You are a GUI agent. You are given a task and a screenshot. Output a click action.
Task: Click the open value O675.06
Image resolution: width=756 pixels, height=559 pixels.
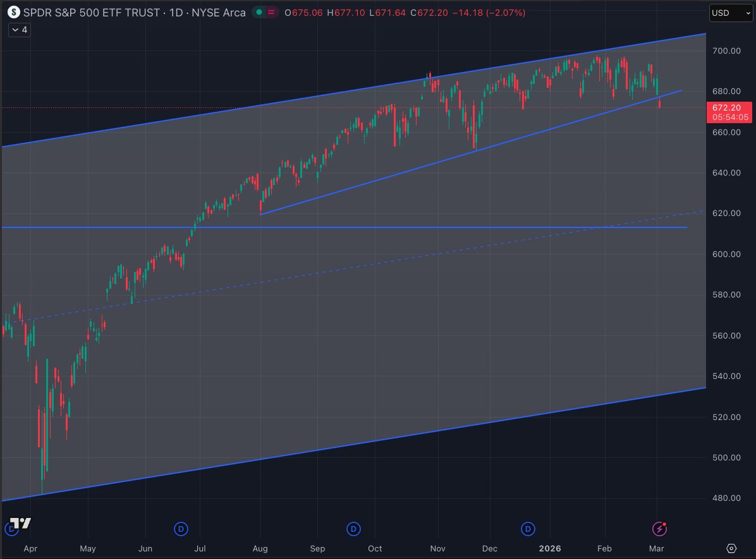pyautogui.click(x=303, y=13)
